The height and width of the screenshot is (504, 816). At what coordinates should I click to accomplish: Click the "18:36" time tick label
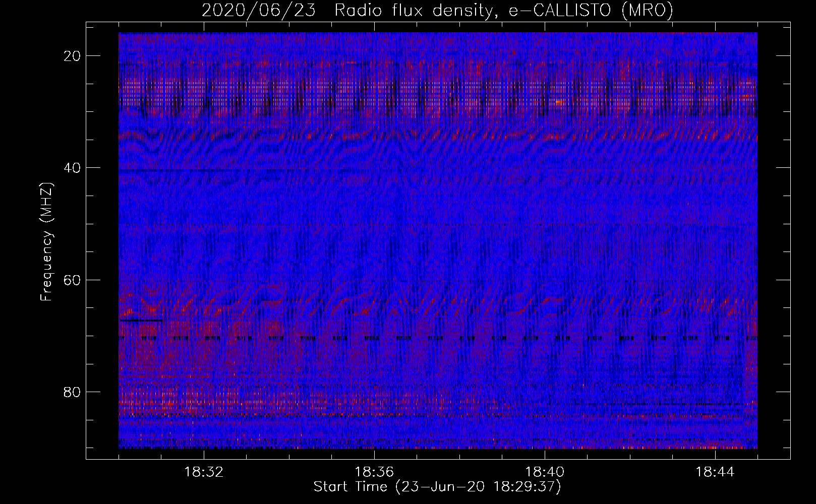(x=374, y=472)
